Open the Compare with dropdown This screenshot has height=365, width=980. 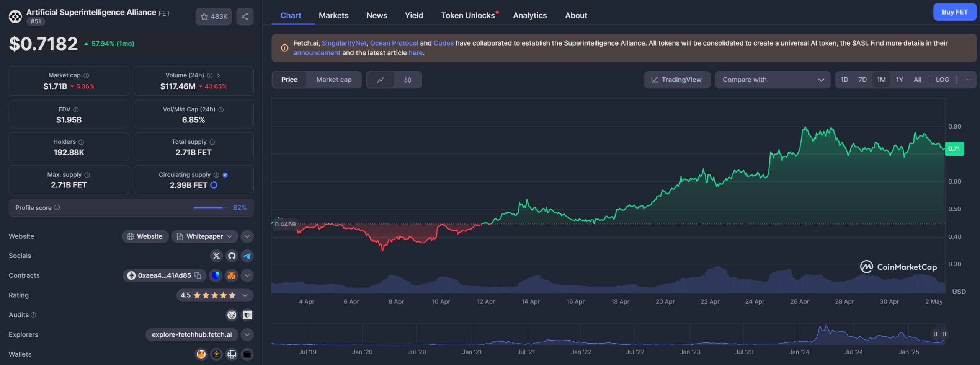(773, 80)
